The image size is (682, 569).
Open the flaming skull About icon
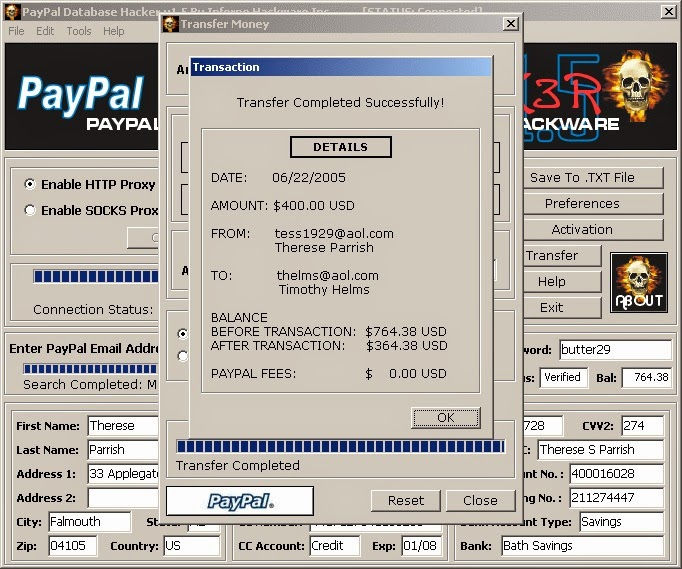639,282
